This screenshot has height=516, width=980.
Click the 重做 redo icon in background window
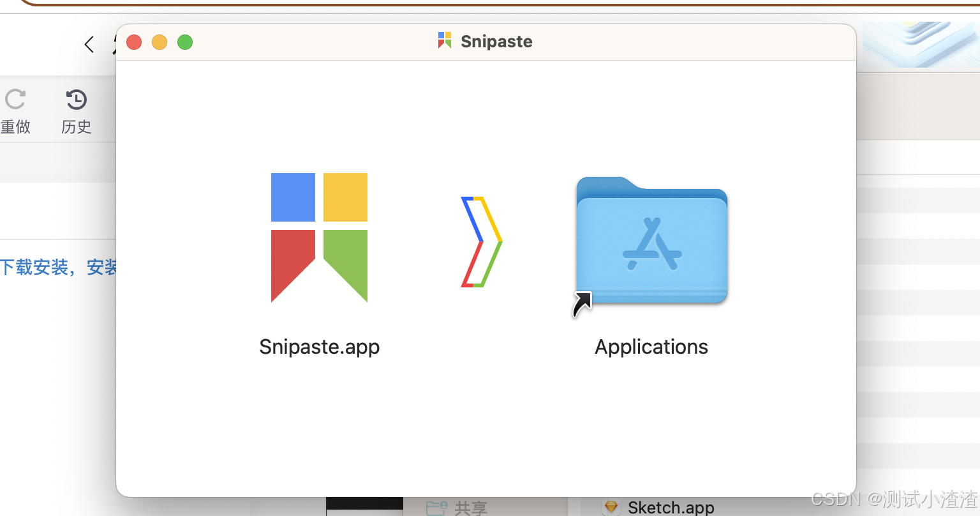pyautogui.click(x=15, y=100)
